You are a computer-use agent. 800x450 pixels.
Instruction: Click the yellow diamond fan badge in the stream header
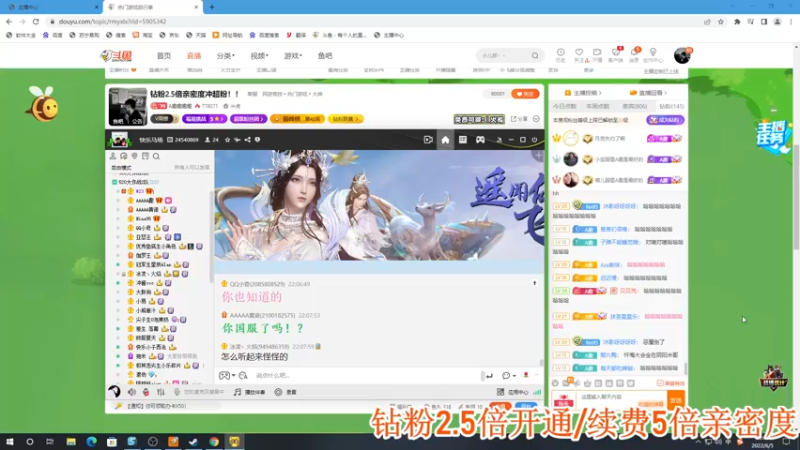click(x=345, y=119)
